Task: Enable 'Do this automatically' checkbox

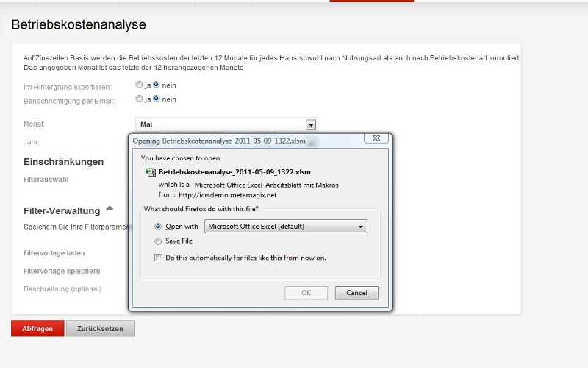Action: (158, 258)
